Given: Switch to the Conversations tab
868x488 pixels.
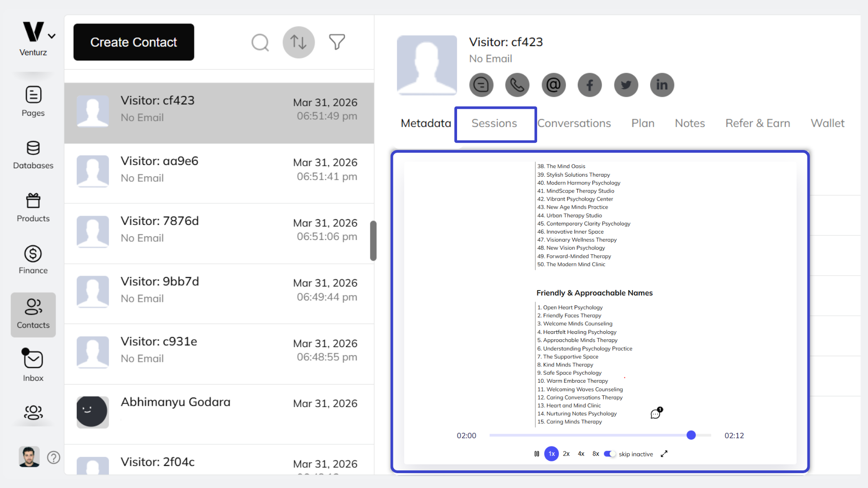Looking at the screenshot, I should (x=574, y=123).
